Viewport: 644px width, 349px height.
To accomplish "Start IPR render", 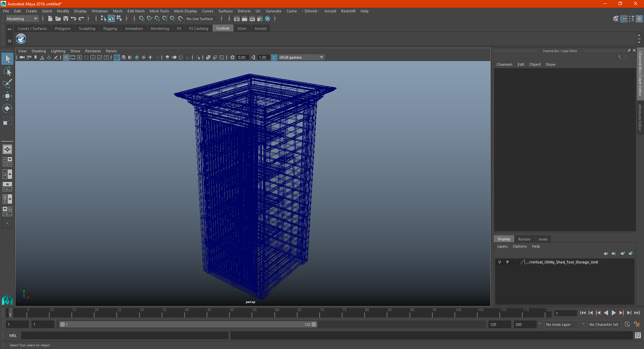I will click(x=252, y=19).
